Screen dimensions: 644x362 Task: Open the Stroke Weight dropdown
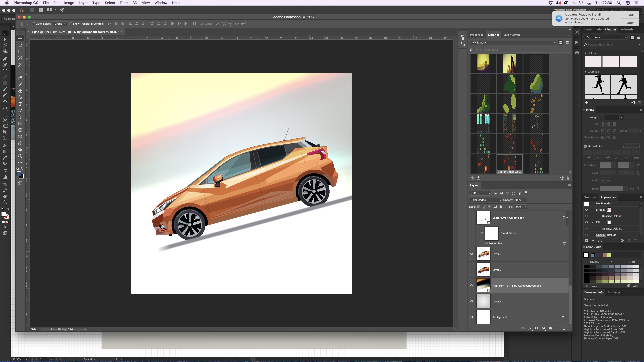(621, 117)
